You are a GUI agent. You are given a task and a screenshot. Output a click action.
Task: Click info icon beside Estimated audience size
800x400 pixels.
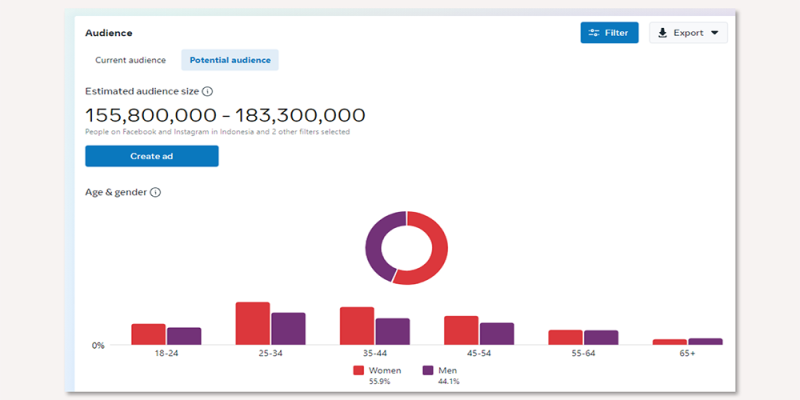click(x=207, y=91)
